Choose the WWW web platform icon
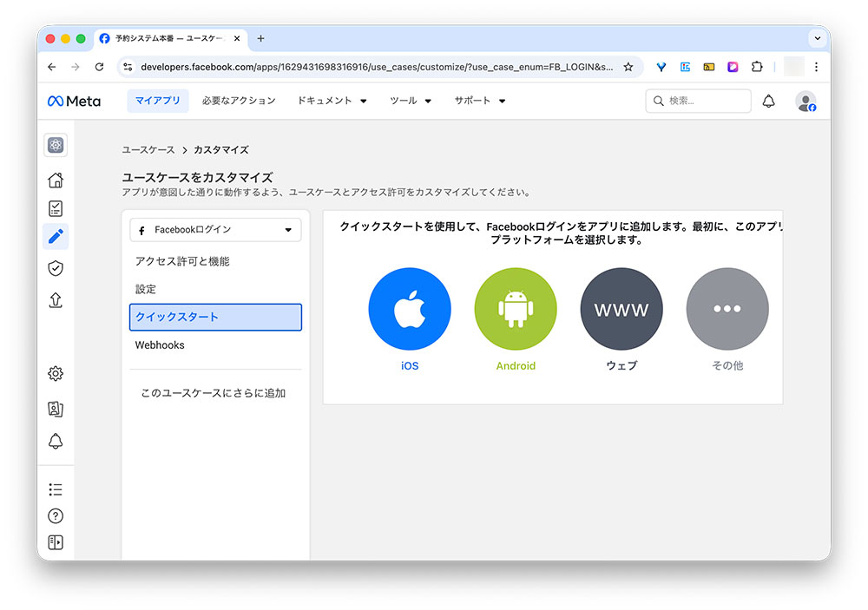 [621, 308]
